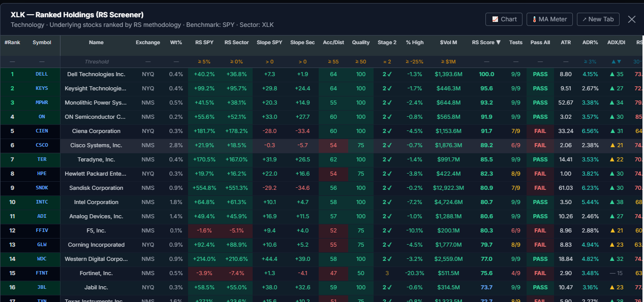Sort by ADX/DI column header

click(616, 43)
